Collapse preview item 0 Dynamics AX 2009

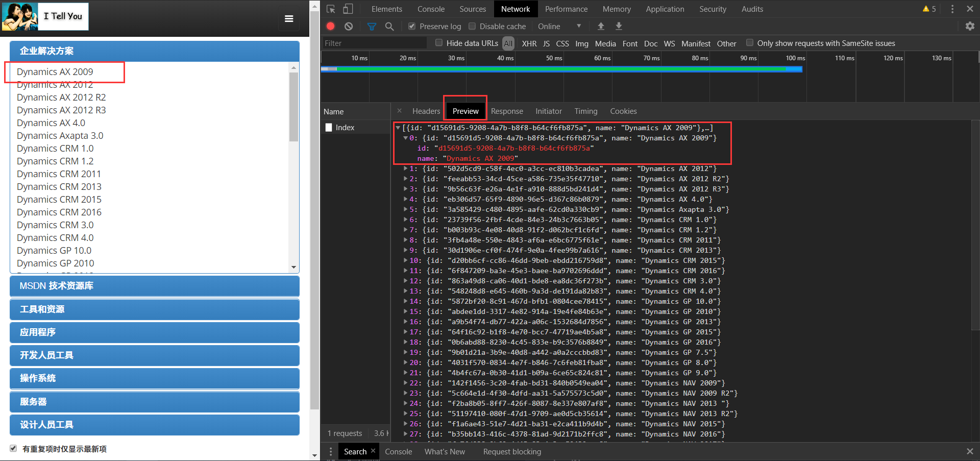coord(406,138)
